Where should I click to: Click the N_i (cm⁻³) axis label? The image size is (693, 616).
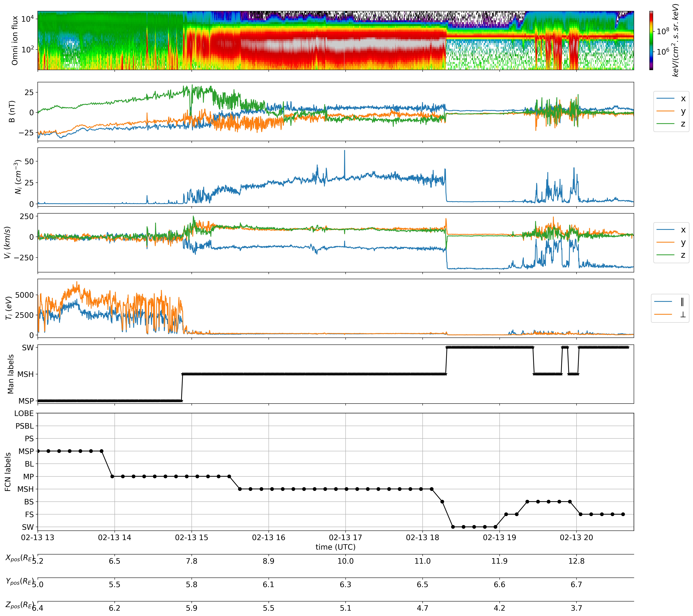click(18, 177)
